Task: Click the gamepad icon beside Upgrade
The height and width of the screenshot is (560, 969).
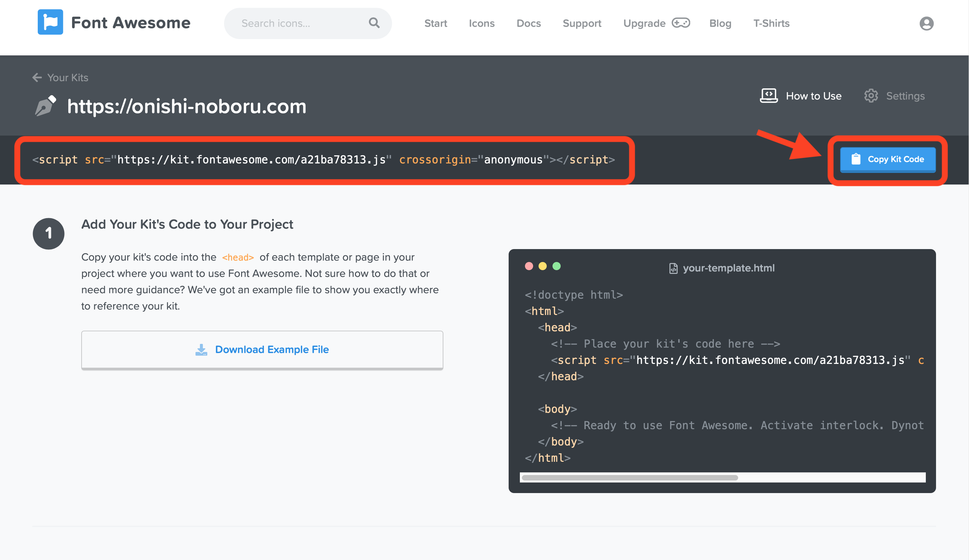Action: pos(681,23)
